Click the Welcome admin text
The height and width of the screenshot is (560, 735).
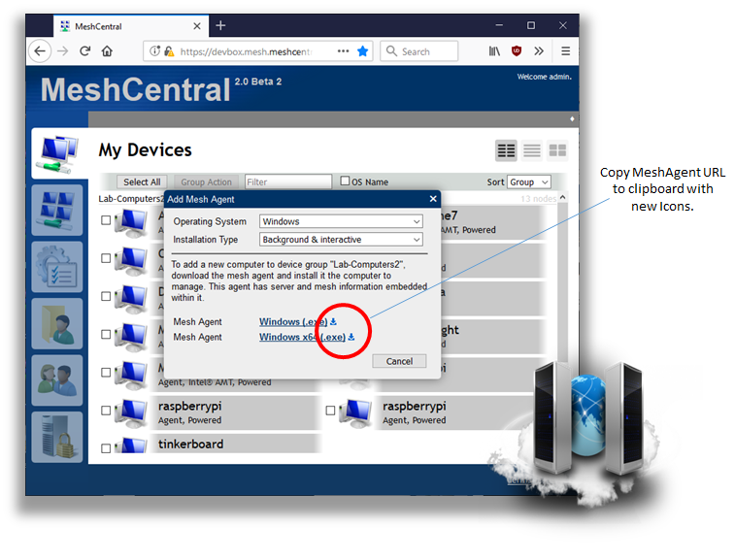coord(545,77)
